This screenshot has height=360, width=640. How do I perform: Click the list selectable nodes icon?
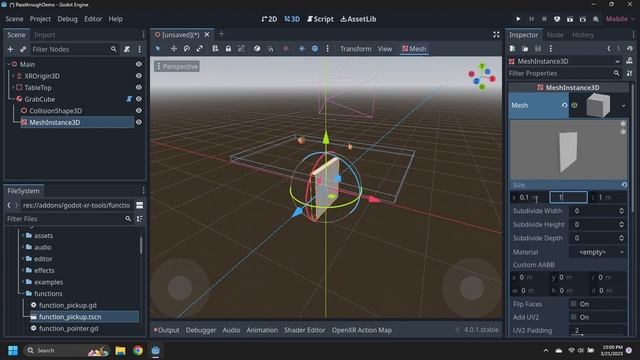[x=215, y=49]
